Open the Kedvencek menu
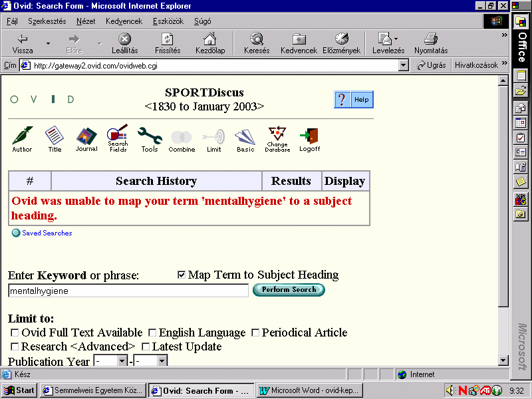This screenshot has height=399, width=532. (124, 21)
